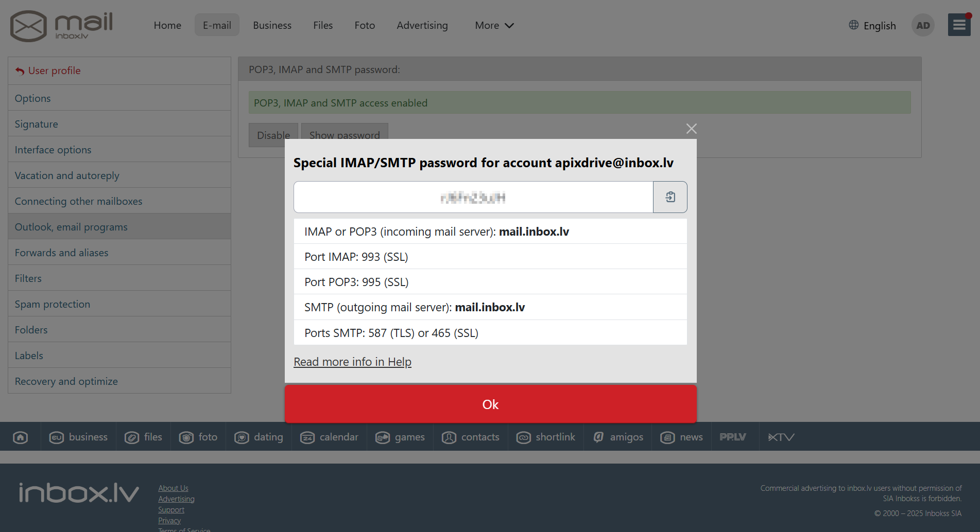Open the Foto tab
Image resolution: width=980 pixels, height=532 pixels.
(x=365, y=25)
